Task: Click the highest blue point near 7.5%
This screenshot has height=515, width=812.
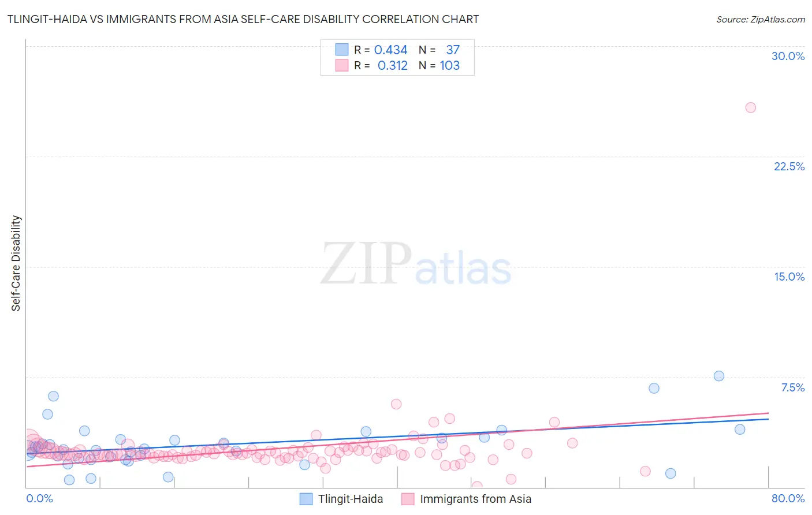Action: [718, 376]
